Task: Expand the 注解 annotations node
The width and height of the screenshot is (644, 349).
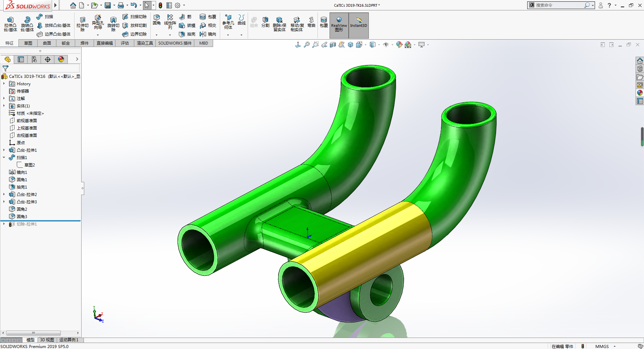Action: [4, 99]
